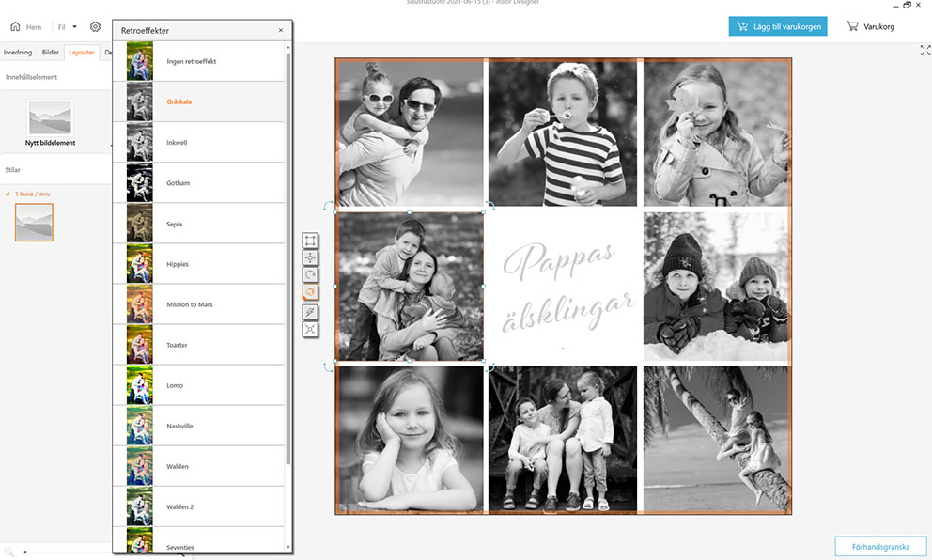Toggle the orange retro effects tool icon
The width and height of the screenshot is (932, 560).
click(x=310, y=292)
